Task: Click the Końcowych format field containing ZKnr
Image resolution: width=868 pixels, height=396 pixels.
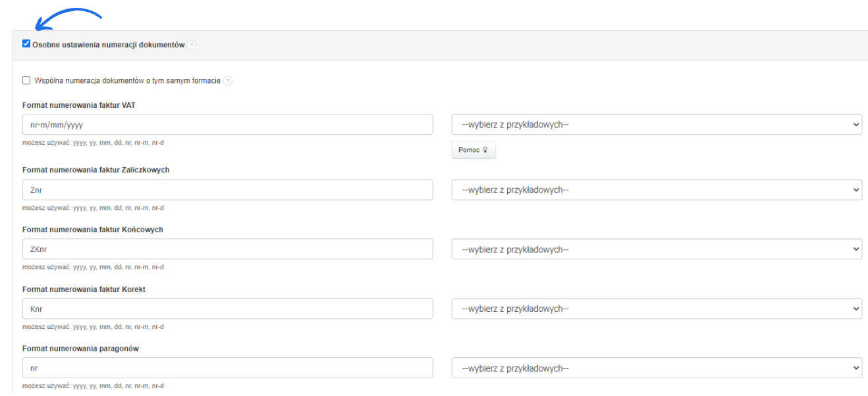Action: [x=227, y=249]
